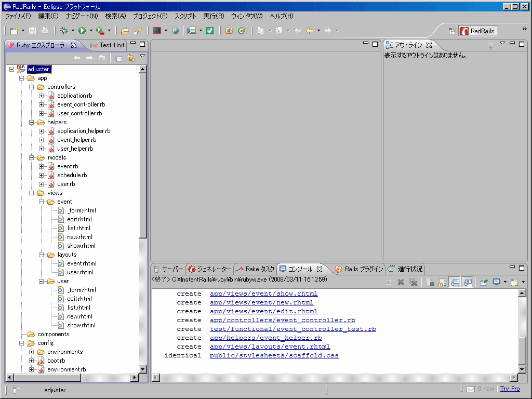Screen dimensions: 532x399
Task: Toggle show console on standard output
Action: [x=455, y=282]
